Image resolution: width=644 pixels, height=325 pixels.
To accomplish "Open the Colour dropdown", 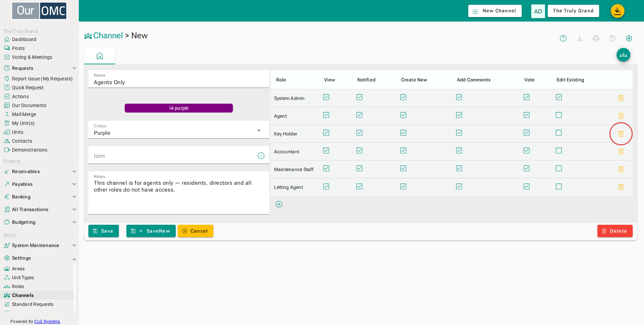I will [x=179, y=130].
